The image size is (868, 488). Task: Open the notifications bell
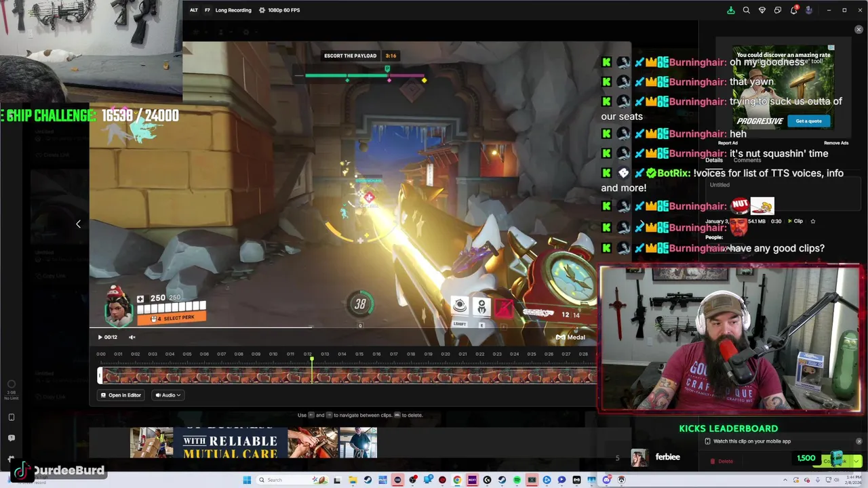click(x=793, y=10)
